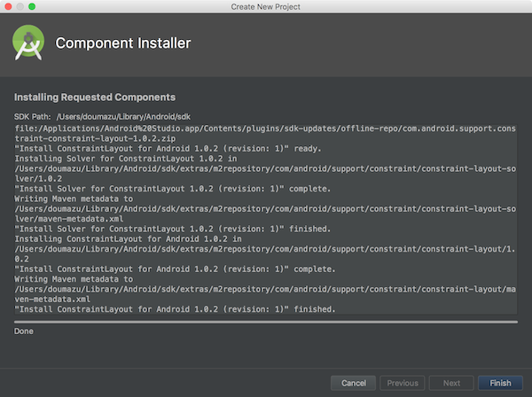
Task: Click the disabled Previous button
Action: coord(403,383)
